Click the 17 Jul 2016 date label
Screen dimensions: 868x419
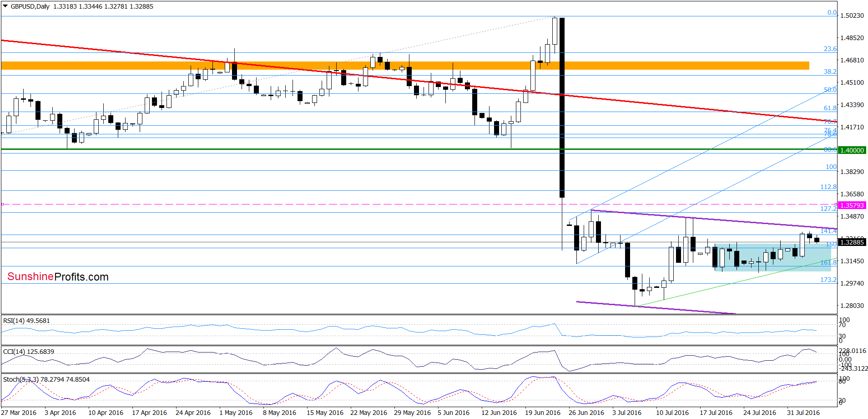(716, 413)
